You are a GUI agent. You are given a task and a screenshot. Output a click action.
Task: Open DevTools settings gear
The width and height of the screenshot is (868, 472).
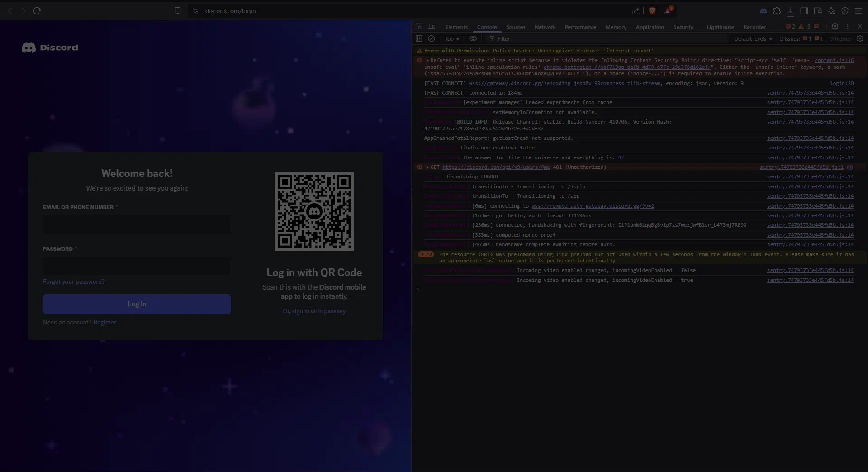(x=835, y=27)
